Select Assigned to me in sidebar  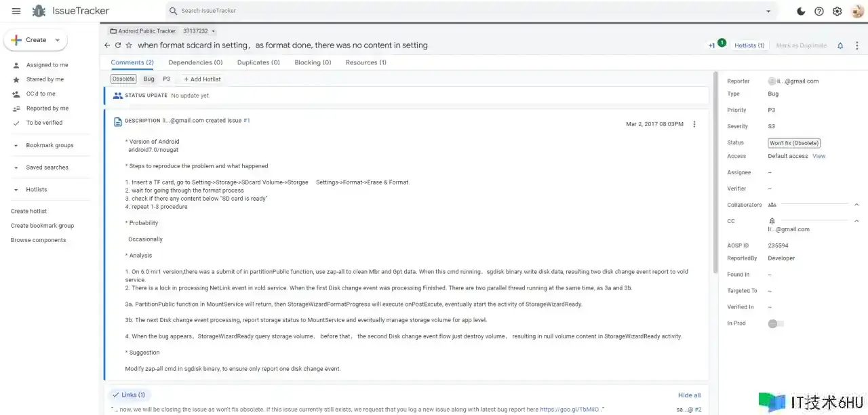(47, 65)
